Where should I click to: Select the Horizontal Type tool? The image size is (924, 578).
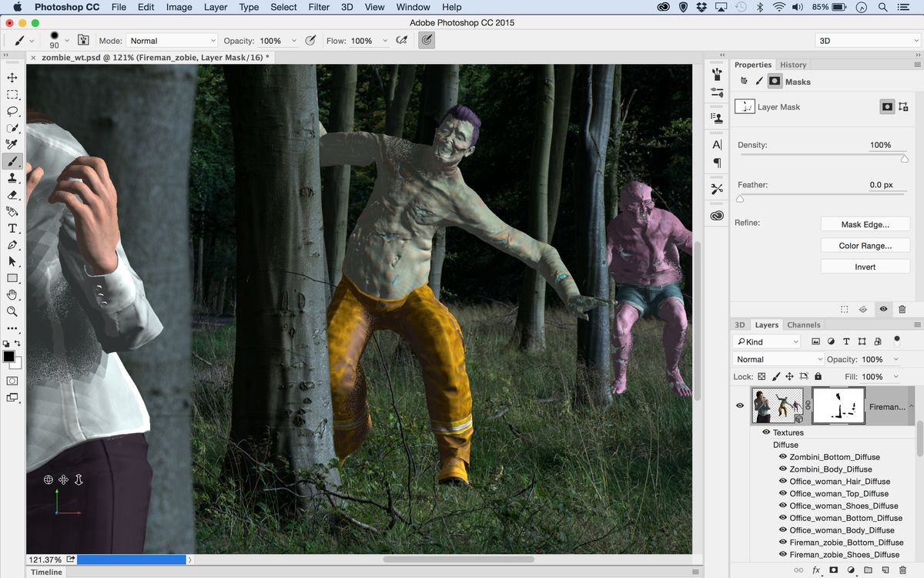(x=12, y=228)
